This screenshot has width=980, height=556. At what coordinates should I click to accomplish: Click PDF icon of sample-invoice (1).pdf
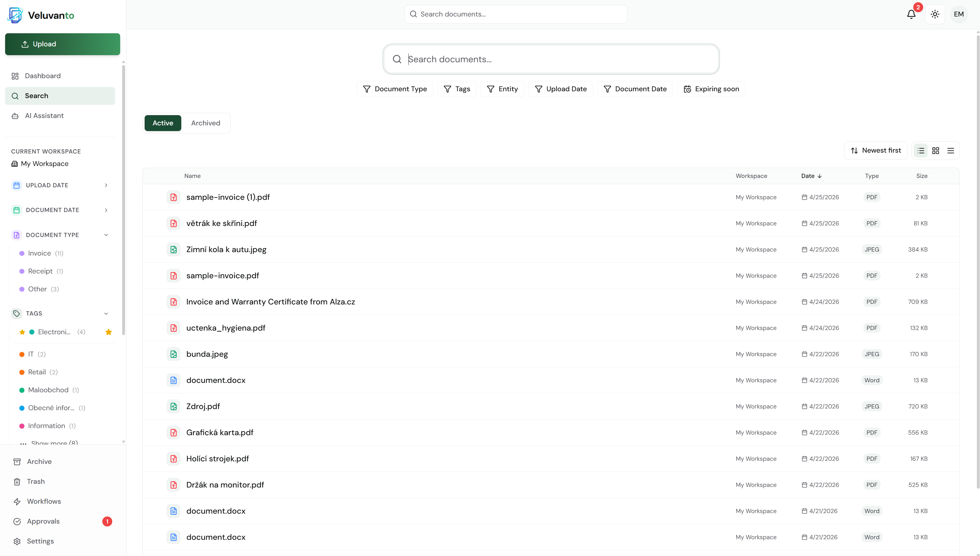(174, 198)
